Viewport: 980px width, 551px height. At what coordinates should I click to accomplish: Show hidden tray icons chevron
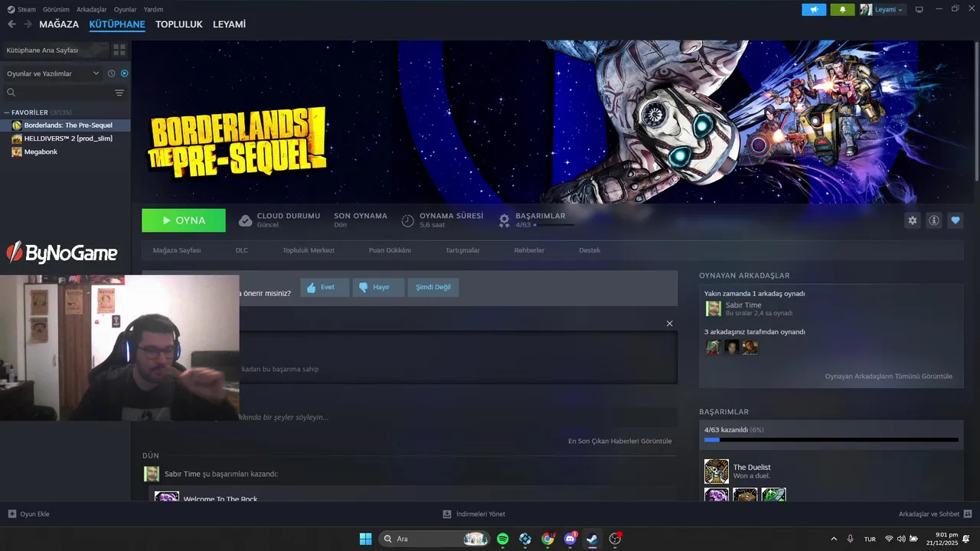point(834,539)
